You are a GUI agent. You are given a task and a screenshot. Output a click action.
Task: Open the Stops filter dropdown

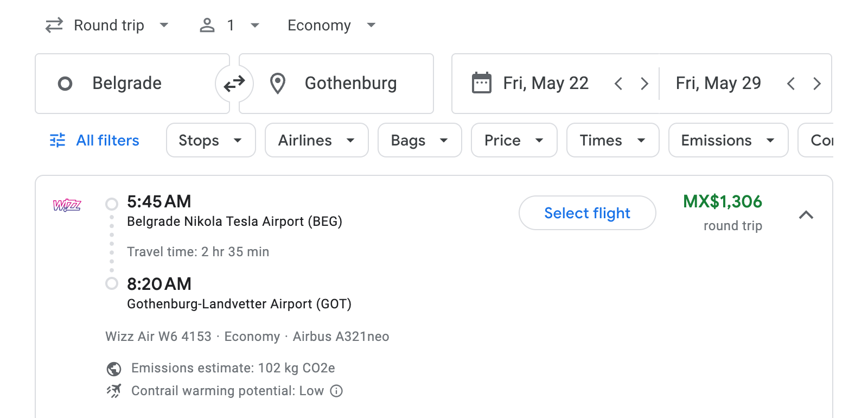point(210,140)
